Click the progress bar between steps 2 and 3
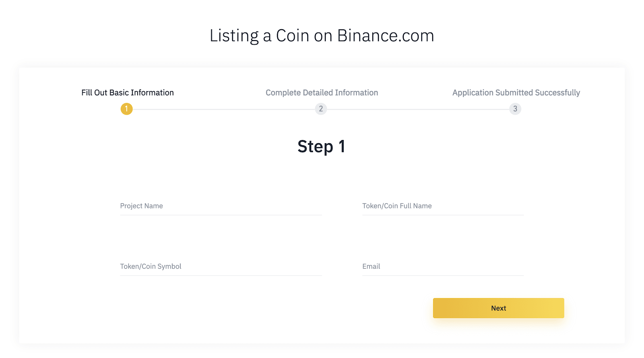 [x=418, y=109]
